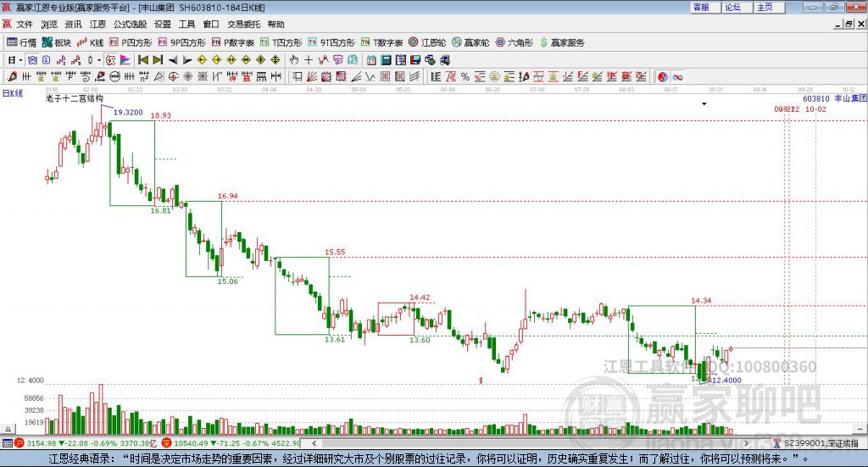Launch the 赢家轮 wheel tool
Image resolution: width=868 pixels, height=467 pixels.
click(470, 42)
